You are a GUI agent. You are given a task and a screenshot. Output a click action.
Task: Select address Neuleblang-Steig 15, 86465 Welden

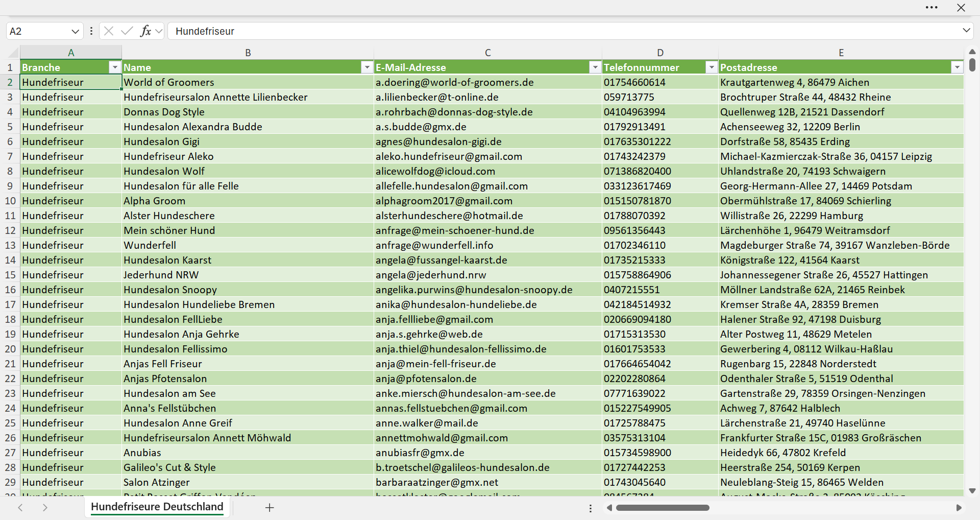[x=841, y=482]
